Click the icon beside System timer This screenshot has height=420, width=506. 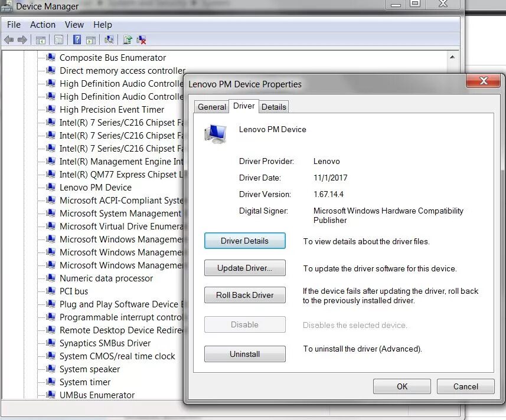[50, 381]
